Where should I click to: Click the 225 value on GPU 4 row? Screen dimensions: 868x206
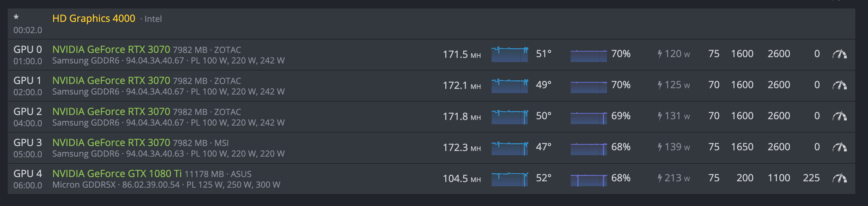(x=811, y=178)
